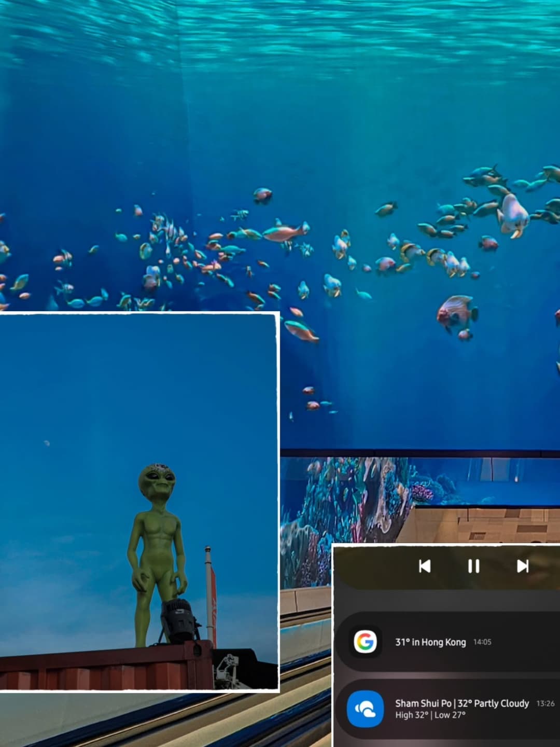Skip to the previous track
Viewport: 560px width, 747px height.
point(425,566)
